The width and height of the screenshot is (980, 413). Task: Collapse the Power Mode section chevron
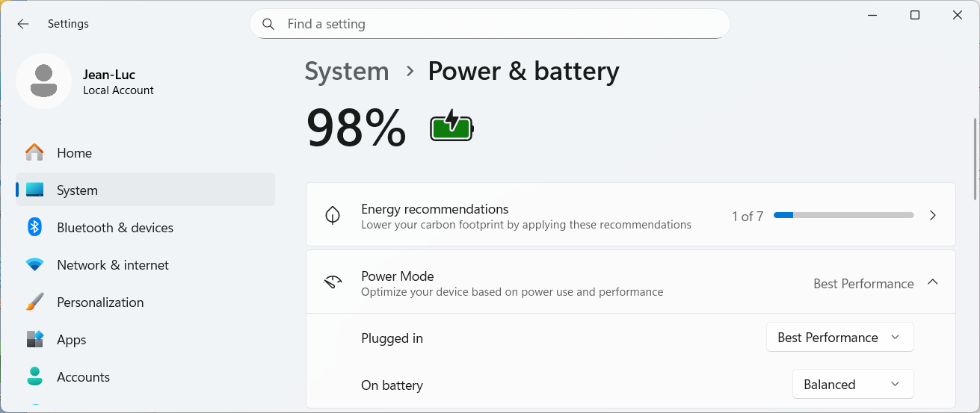[932, 282]
